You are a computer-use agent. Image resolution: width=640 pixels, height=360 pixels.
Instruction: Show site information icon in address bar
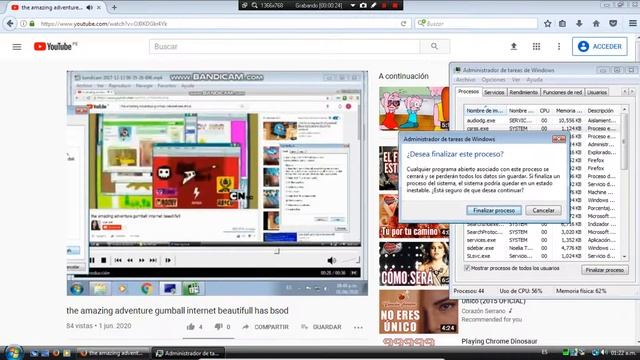(x=24, y=24)
